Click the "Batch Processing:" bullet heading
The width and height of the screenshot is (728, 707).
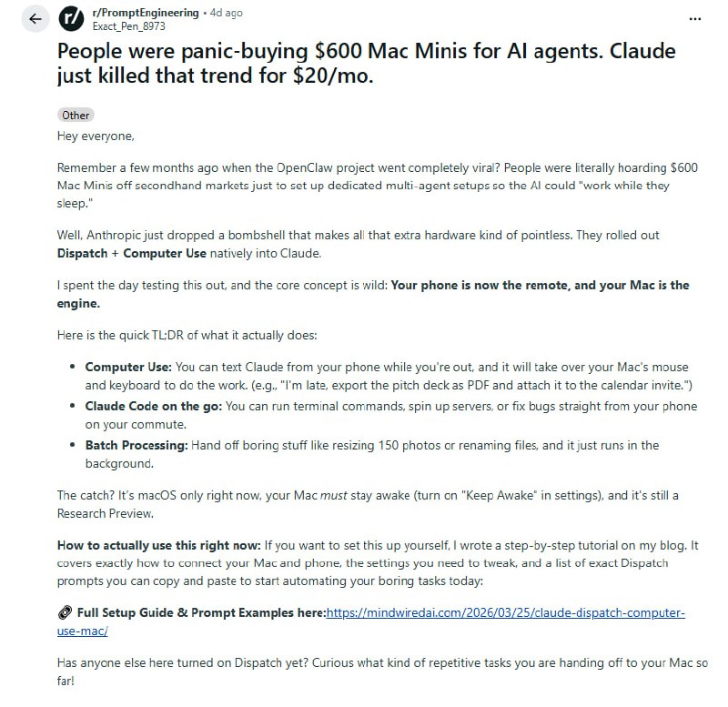(135, 445)
